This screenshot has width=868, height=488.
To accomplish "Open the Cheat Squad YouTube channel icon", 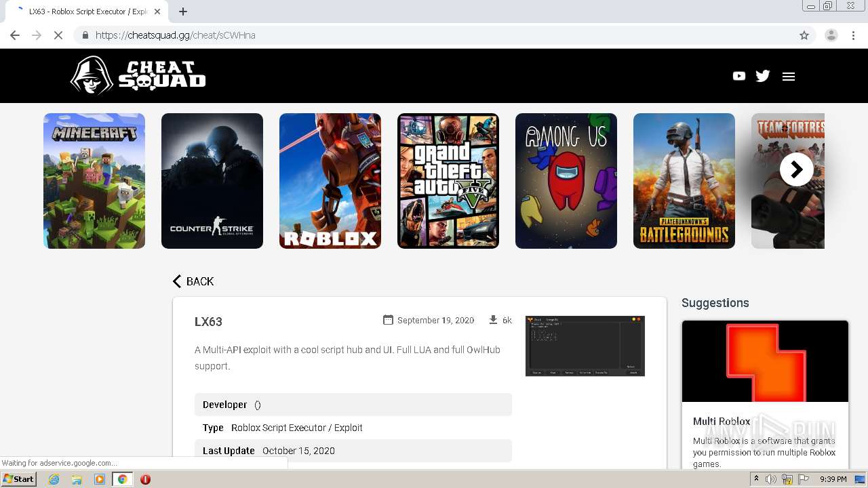I will 739,76.
